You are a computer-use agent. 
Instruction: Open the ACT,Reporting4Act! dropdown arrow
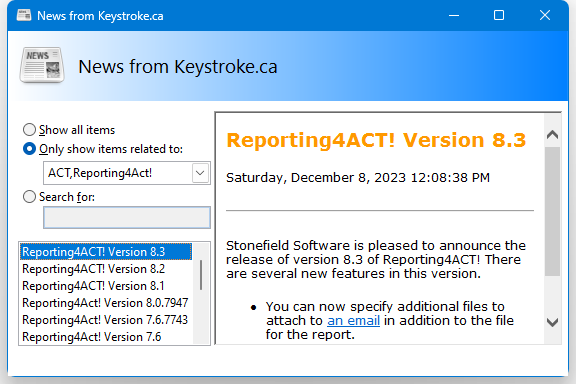200,173
